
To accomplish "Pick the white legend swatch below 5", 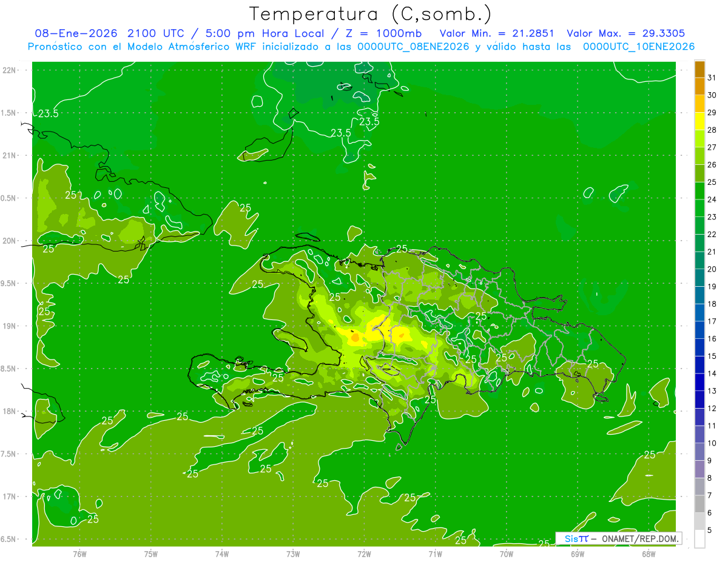I will click(699, 538).
